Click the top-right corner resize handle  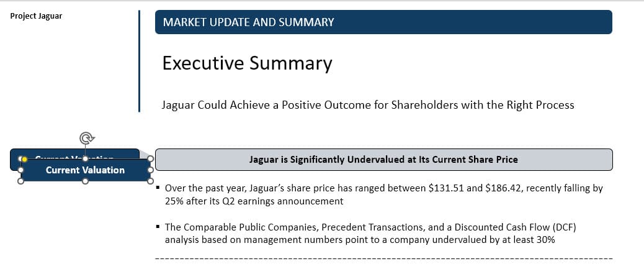[x=150, y=158]
